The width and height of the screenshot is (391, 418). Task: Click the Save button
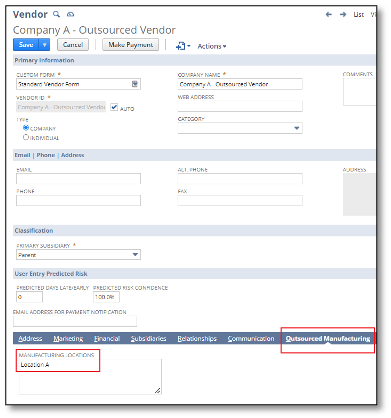(x=26, y=45)
